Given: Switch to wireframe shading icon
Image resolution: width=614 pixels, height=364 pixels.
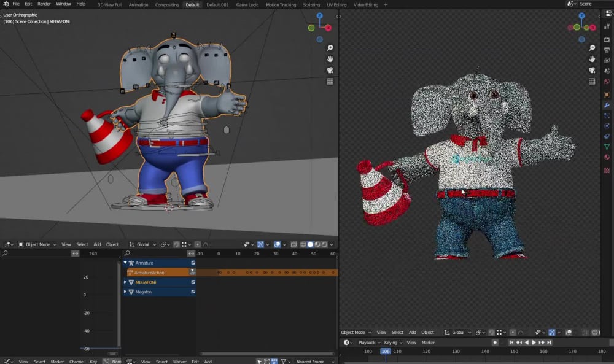Looking at the screenshot, I should [303, 244].
